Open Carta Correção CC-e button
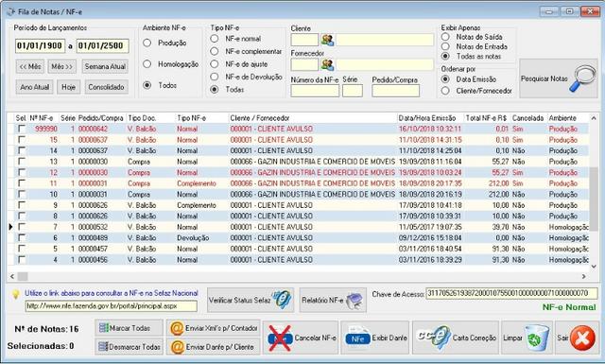The image size is (605, 364). [x=456, y=338]
